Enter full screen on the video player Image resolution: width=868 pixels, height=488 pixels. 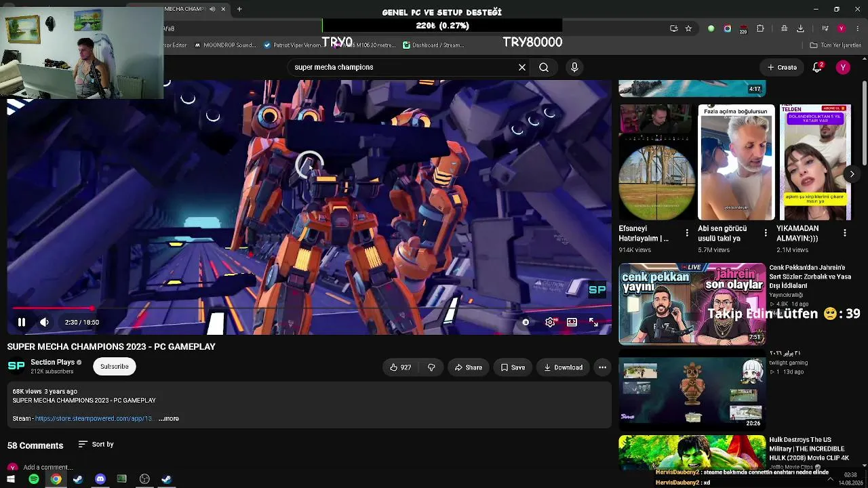click(x=593, y=323)
